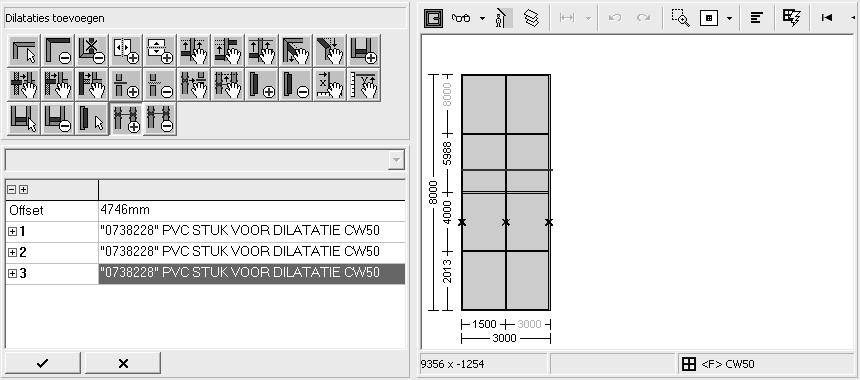
Task: Click the Offset 4746mm value field
Action: click(x=252, y=211)
